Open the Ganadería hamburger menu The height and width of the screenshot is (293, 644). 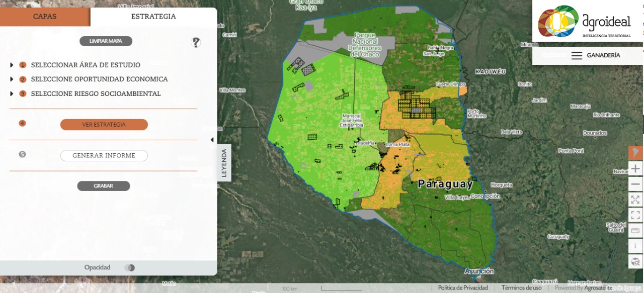tap(577, 55)
